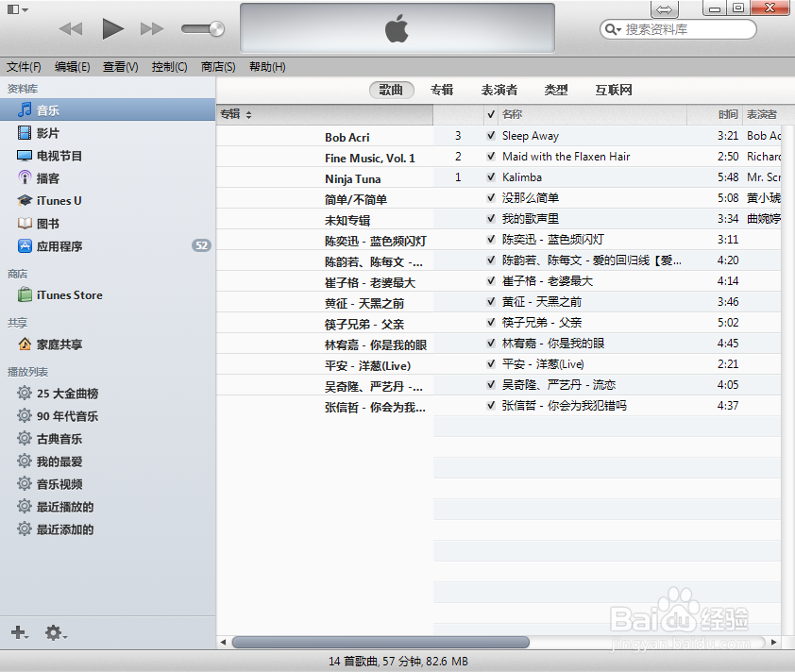The width and height of the screenshot is (795, 672).
Task: Open the 查看(V) menu
Action: [120, 67]
